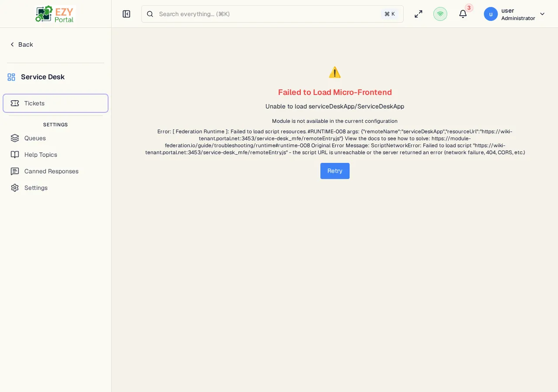This screenshot has width=558, height=392.
Task: Open the Service Desk heading
Action: point(43,77)
